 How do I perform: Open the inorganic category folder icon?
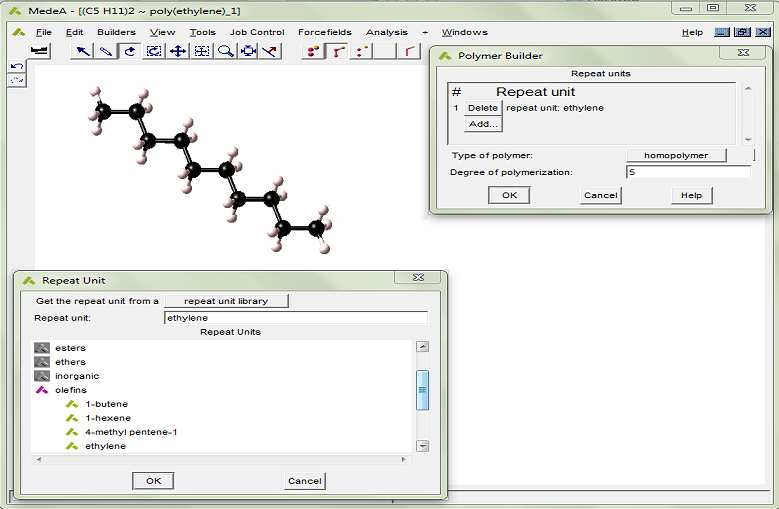42,375
